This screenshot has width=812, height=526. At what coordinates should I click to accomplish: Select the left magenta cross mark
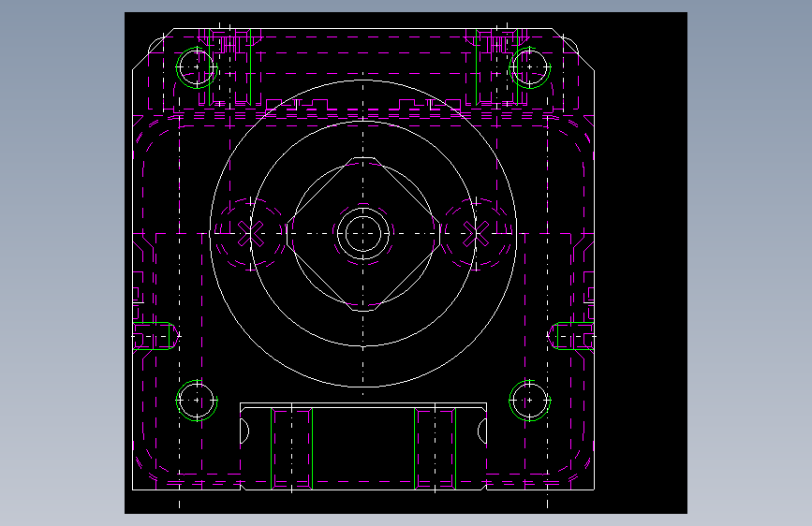point(251,233)
